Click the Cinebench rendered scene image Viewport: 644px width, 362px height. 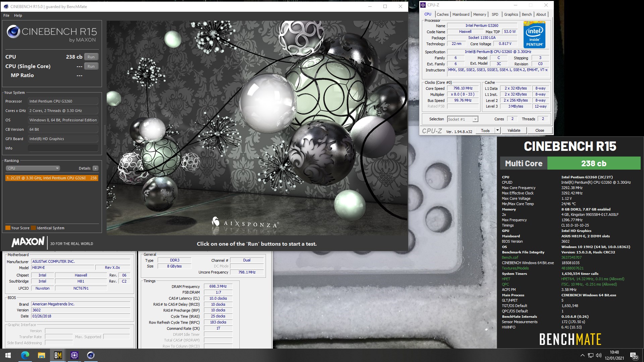pyautogui.click(x=257, y=128)
